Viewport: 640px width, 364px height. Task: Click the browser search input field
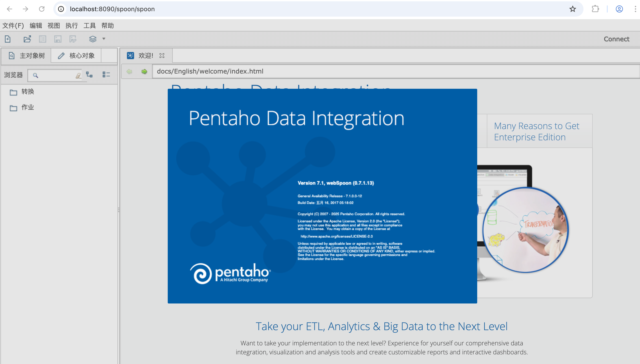pyautogui.click(x=56, y=75)
